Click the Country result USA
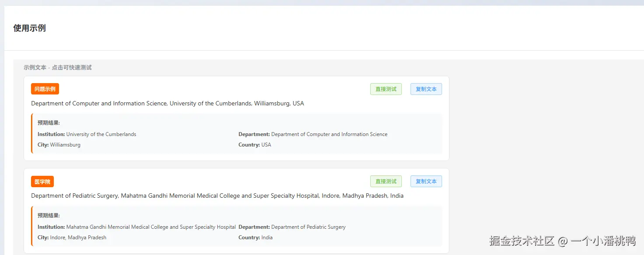Screen dimensions: 644x255 coord(255,145)
